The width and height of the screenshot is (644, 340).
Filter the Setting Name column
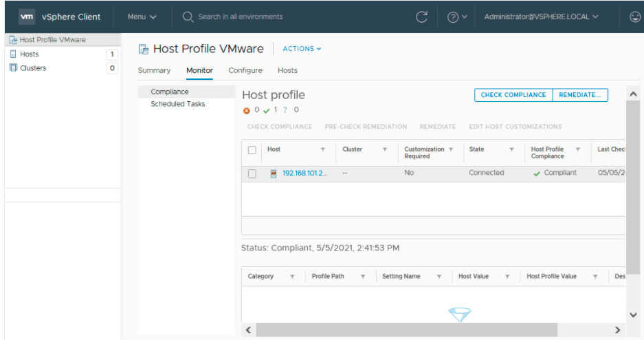click(438, 277)
